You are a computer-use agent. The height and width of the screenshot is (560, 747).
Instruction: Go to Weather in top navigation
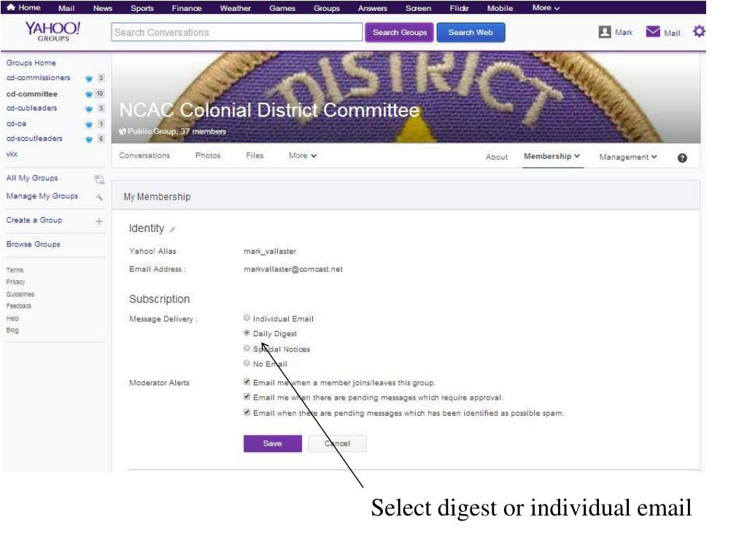point(235,8)
